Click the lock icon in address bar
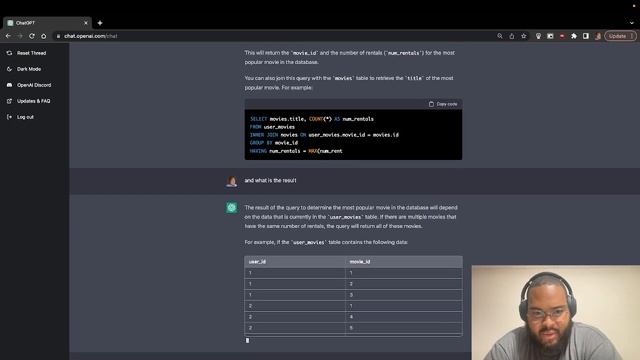The width and height of the screenshot is (640, 360). [58, 36]
